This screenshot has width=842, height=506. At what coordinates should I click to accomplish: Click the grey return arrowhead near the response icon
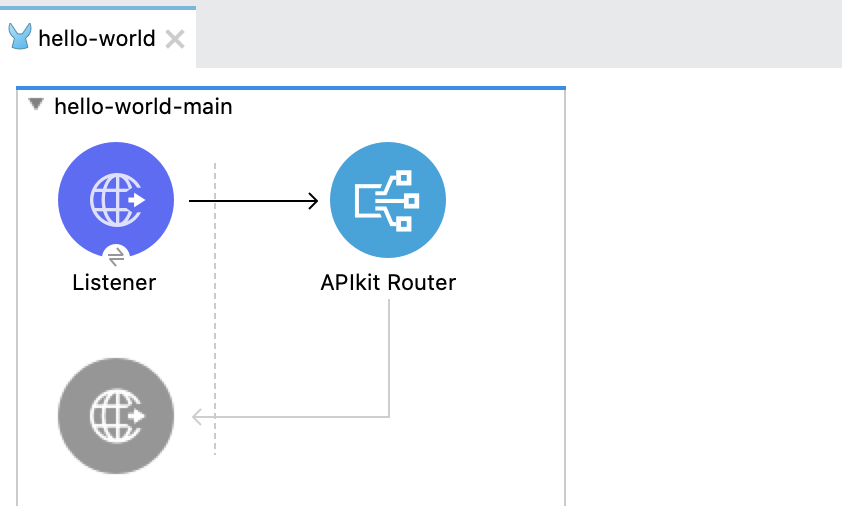pos(198,416)
